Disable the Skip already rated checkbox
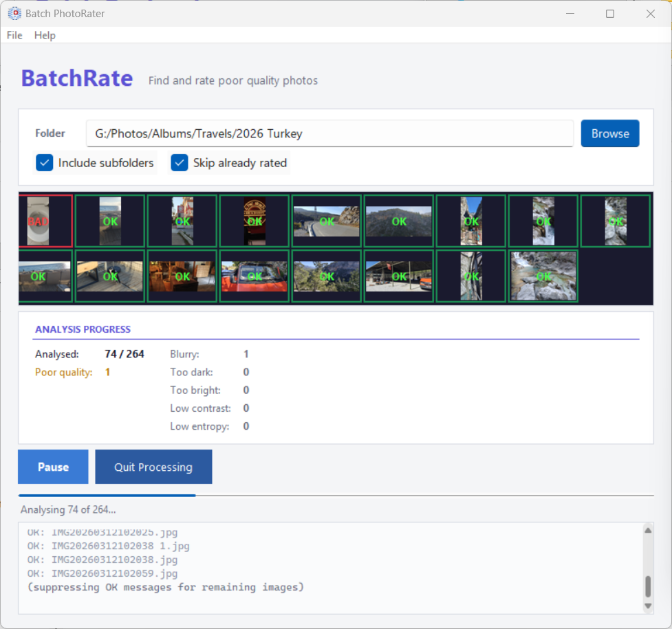Screen dimensions: 672x629 pyautogui.click(x=180, y=163)
